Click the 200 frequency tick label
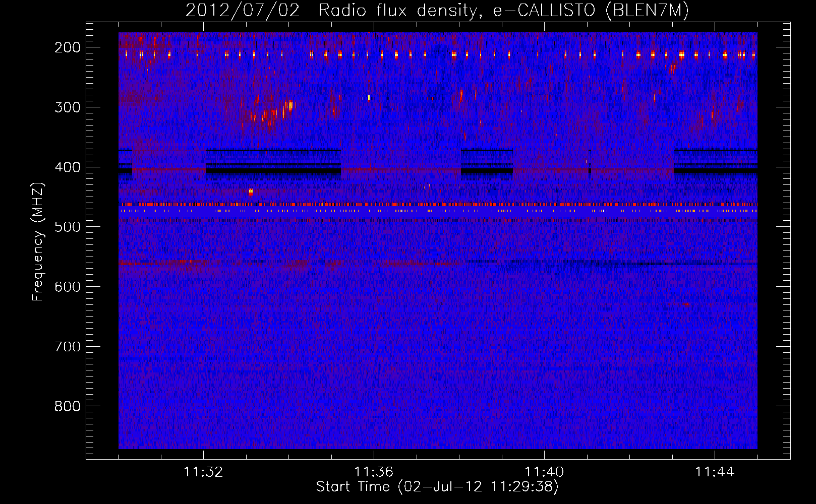 [x=68, y=47]
